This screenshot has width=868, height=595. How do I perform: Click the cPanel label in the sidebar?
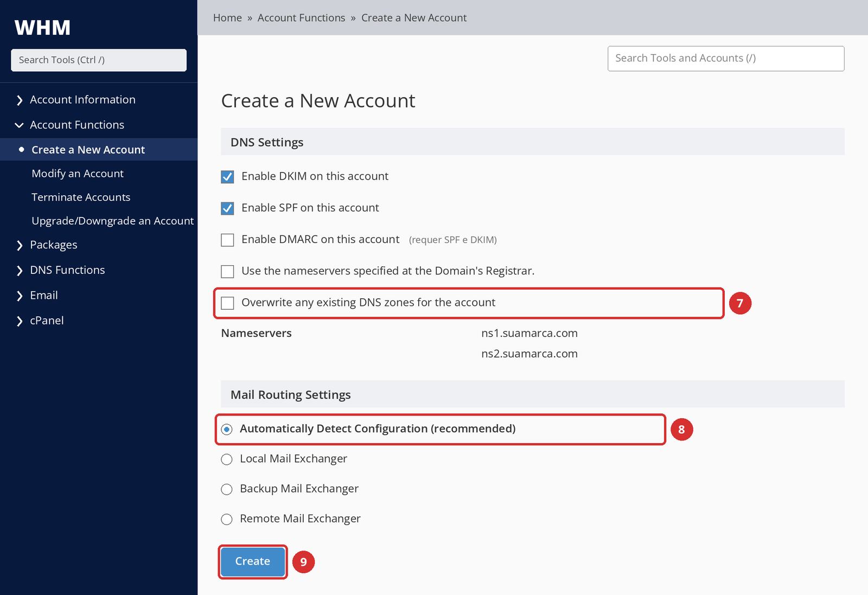[47, 321]
